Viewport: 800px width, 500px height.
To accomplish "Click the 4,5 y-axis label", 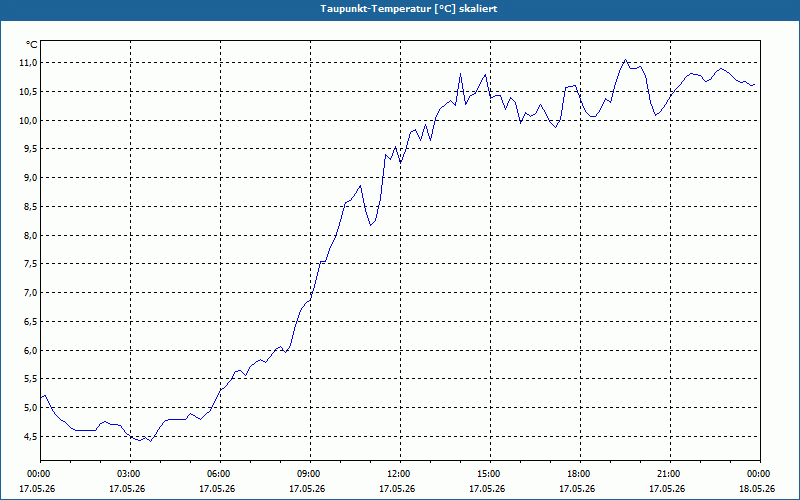I will tap(30, 436).
